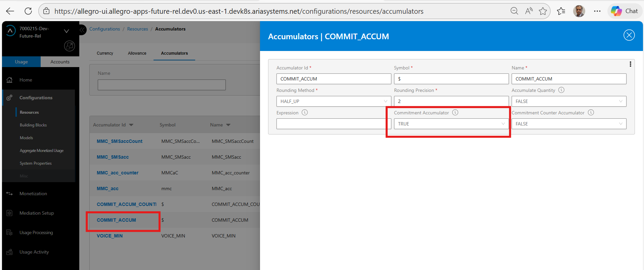
Task: Click the info icon beside Commitment Accumulator
Action: (455, 113)
